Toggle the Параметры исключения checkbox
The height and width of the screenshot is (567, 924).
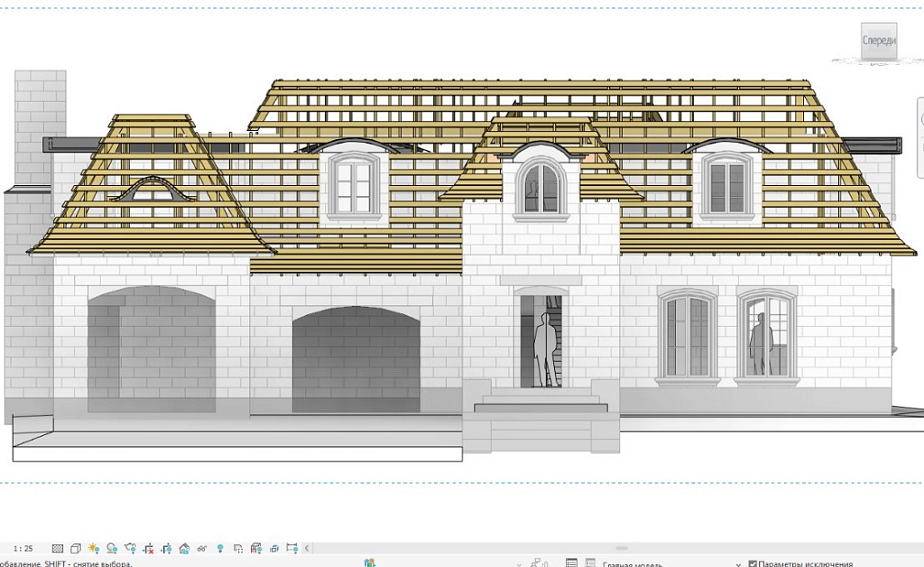tap(753, 564)
